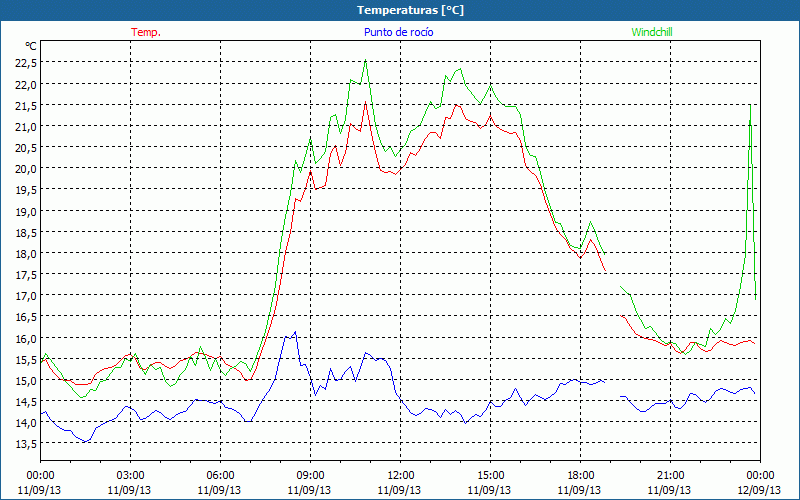Click the 06:00 time axis label

tap(220, 476)
